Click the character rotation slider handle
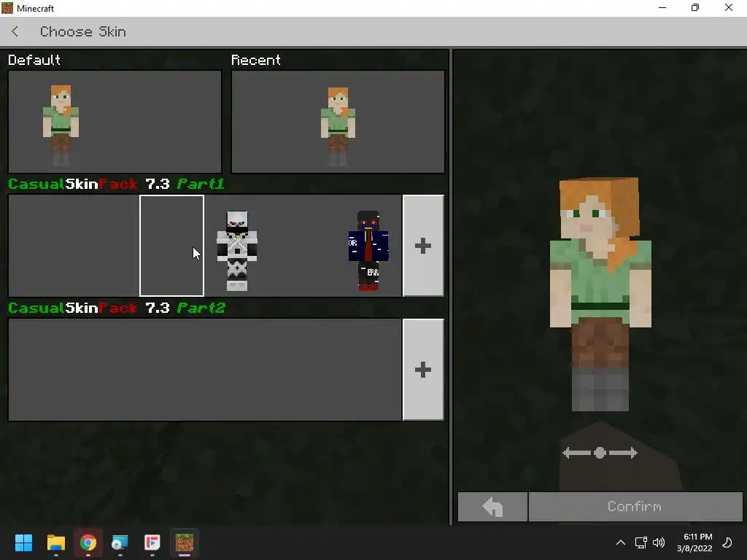This screenshot has width=747, height=560. [x=600, y=453]
